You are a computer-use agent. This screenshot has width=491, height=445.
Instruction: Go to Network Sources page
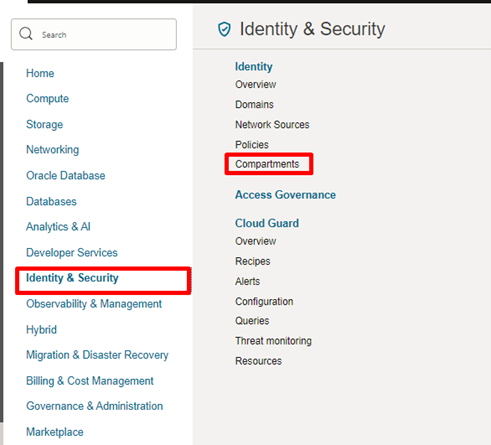click(272, 125)
